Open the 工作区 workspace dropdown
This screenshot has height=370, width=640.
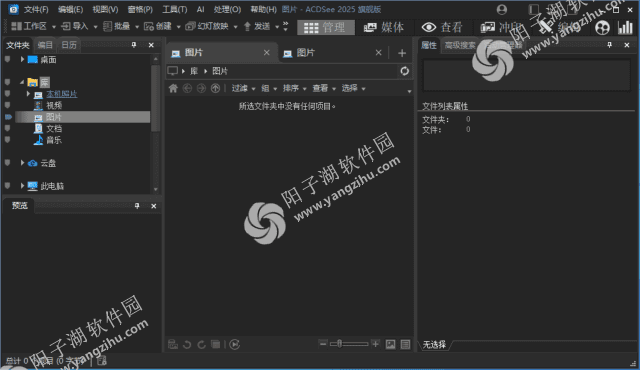click(54, 27)
